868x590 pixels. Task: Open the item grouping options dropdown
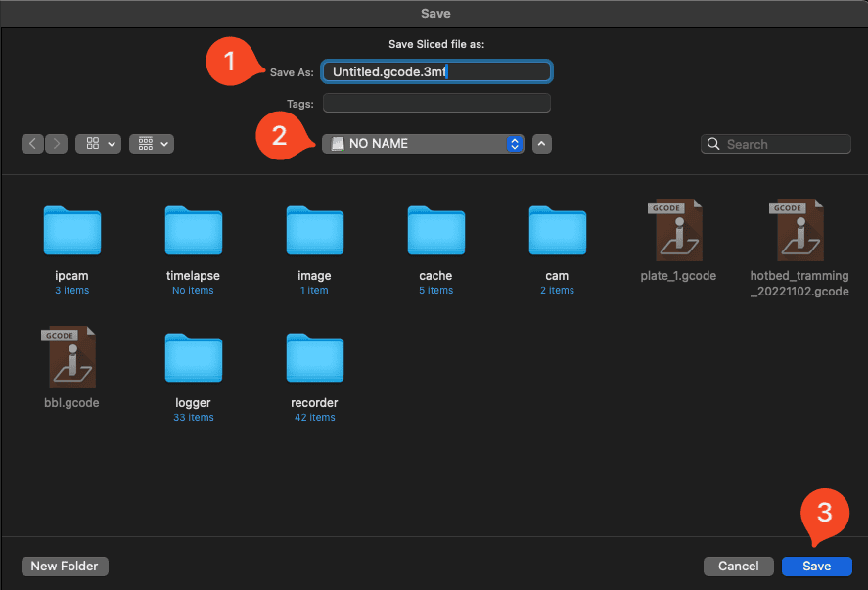click(x=151, y=144)
